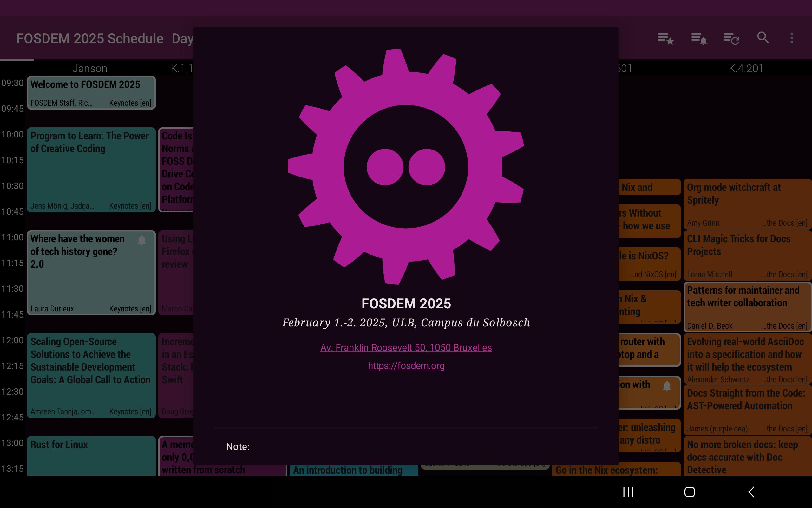Open CLI Magic Tricks for Docs Projects

coord(748,256)
